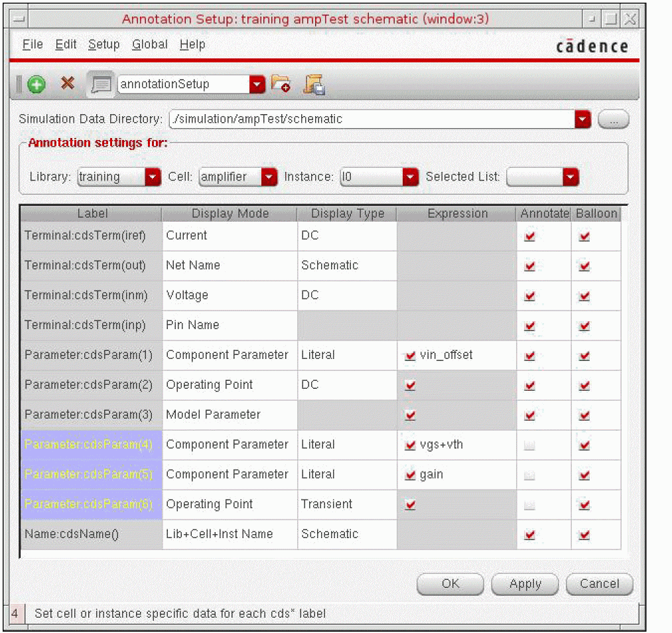
Task: Click the annotationSetup text field
Action: 184,84
